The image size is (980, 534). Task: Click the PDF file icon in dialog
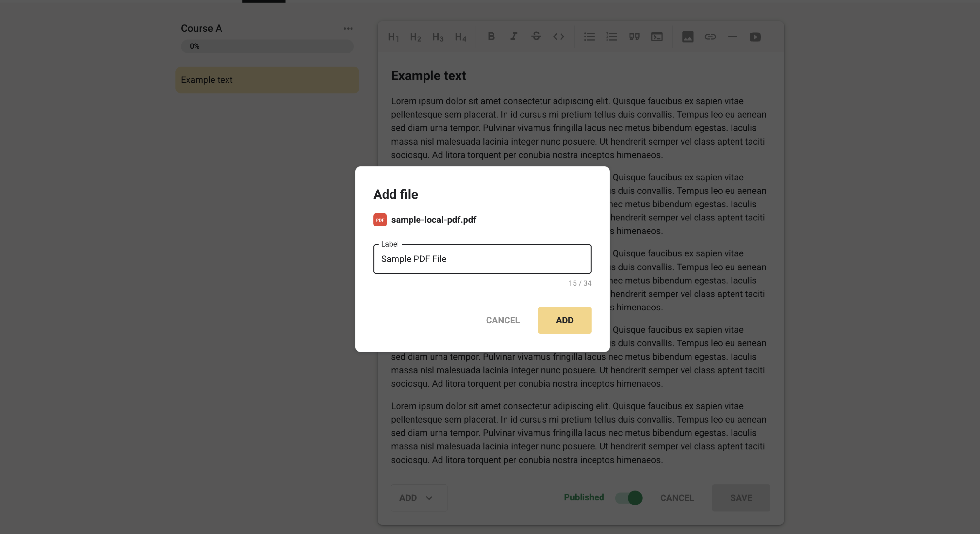380,220
